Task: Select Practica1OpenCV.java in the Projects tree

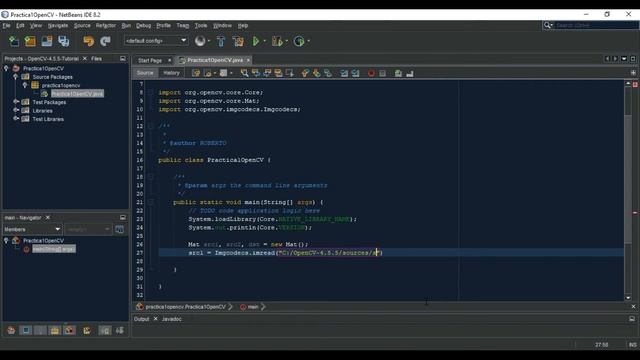Action: [x=77, y=93]
